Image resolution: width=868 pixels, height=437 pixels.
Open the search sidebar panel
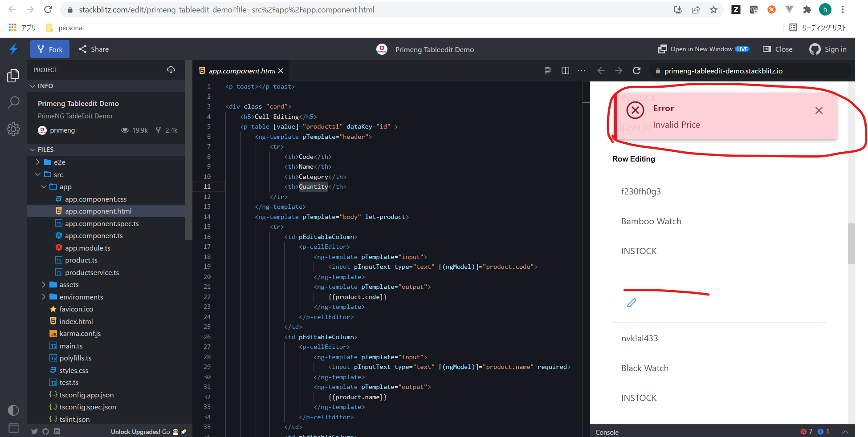(13, 102)
